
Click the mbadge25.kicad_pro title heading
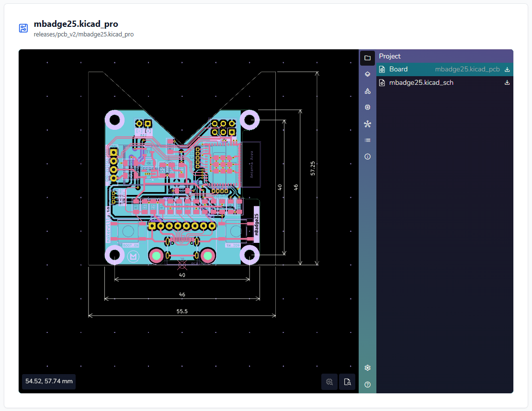pos(76,24)
